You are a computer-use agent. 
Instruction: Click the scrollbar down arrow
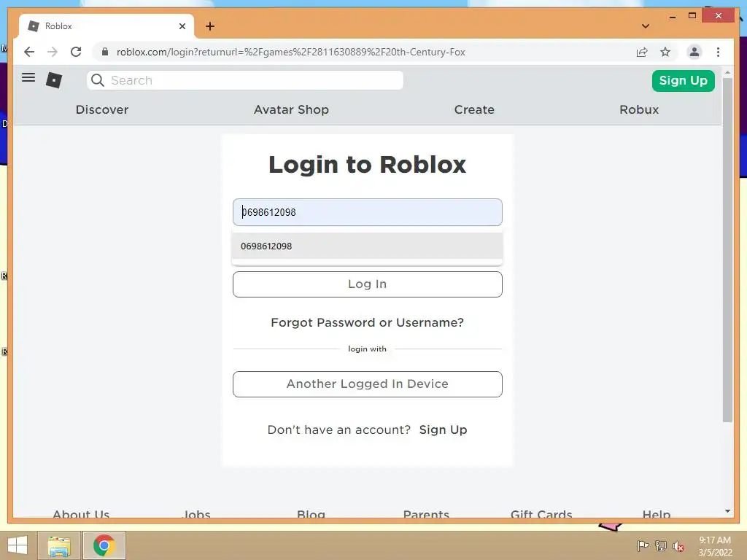click(x=727, y=511)
